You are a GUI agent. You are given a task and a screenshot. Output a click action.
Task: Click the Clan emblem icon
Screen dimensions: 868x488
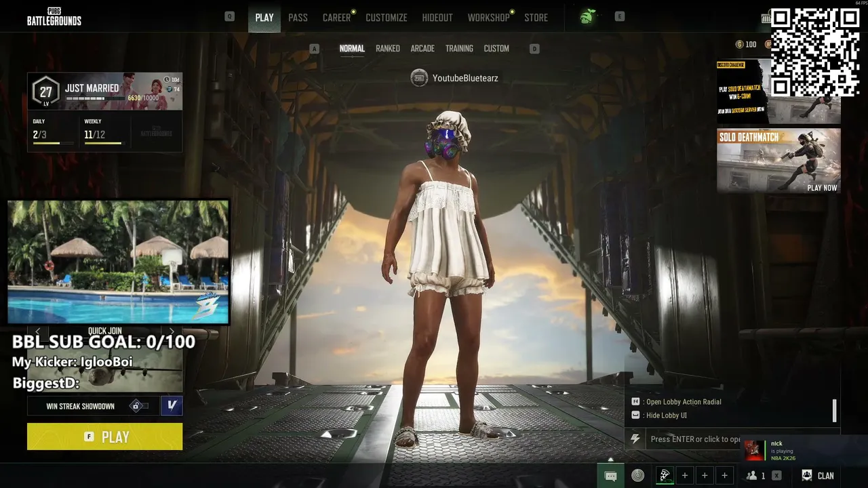tap(807, 476)
